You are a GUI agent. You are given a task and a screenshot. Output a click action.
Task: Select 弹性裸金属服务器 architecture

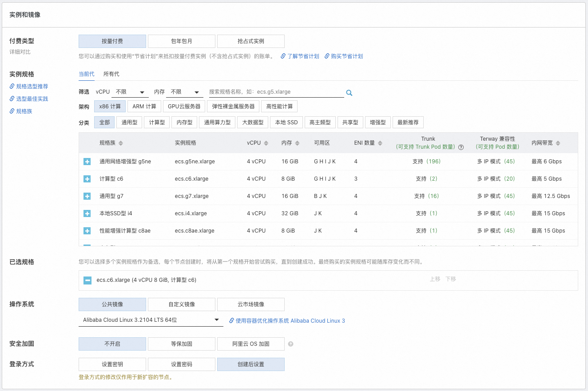pos(234,107)
